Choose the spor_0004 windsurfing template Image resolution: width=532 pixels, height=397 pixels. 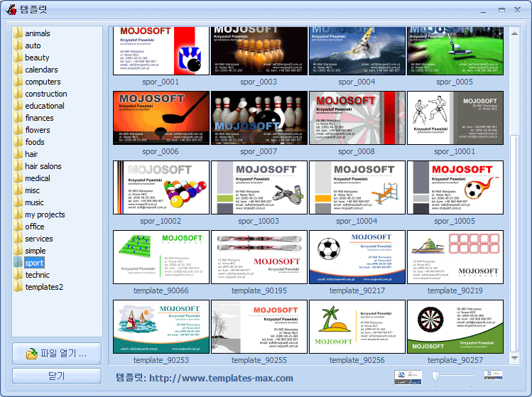pos(357,51)
